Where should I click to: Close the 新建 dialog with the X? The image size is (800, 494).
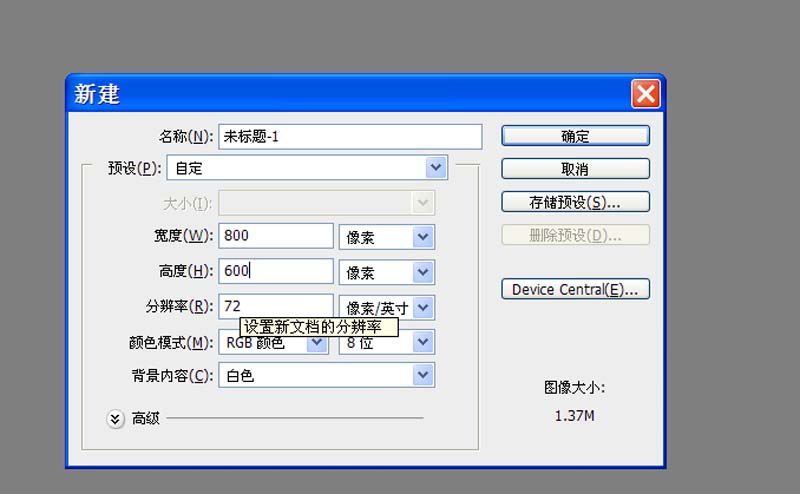click(x=645, y=94)
